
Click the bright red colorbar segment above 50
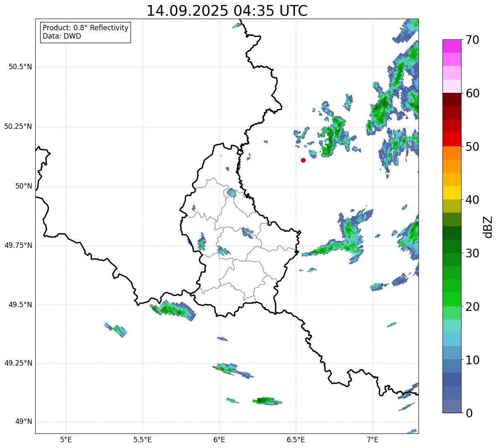(452, 139)
